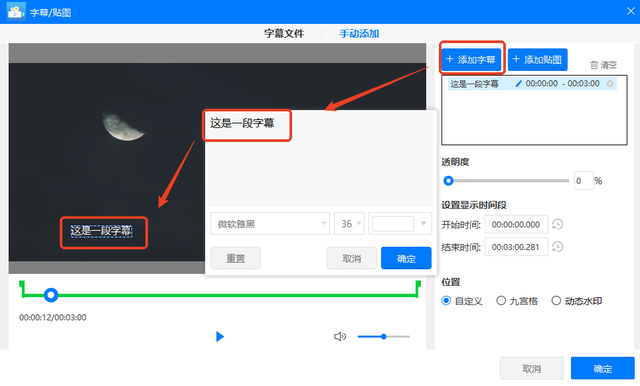
Task: Click the blue playhead on green timeline
Action: 51,295
